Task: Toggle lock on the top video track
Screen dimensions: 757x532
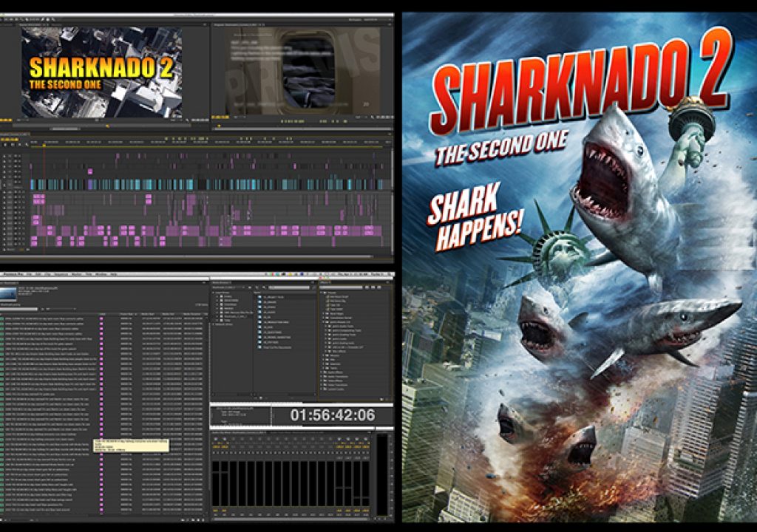Action: pyautogui.click(x=4, y=157)
